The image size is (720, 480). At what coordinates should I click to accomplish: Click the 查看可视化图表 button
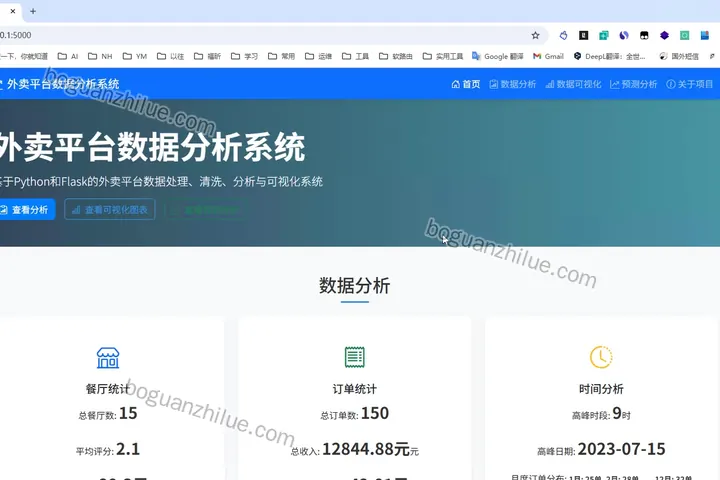click(x=110, y=209)
